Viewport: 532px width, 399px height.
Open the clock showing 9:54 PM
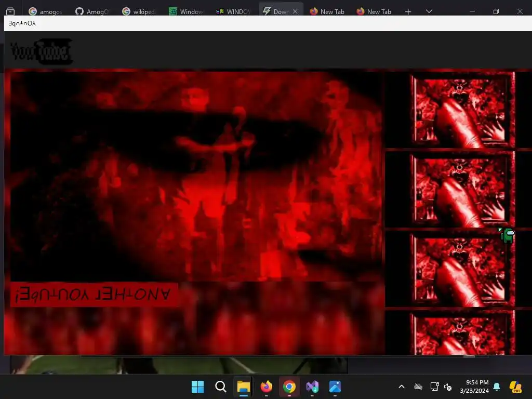(x=474, y=387)
